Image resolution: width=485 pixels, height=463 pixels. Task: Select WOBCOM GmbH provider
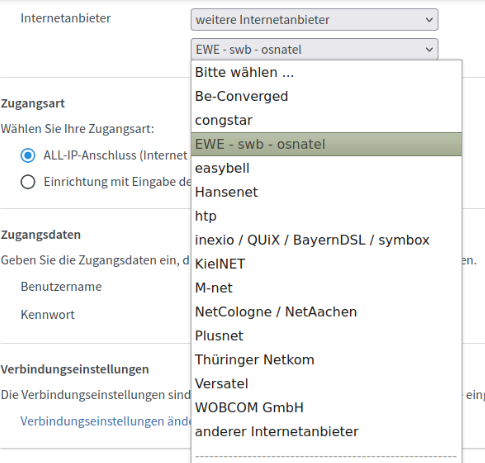click(x=327, y=408)
